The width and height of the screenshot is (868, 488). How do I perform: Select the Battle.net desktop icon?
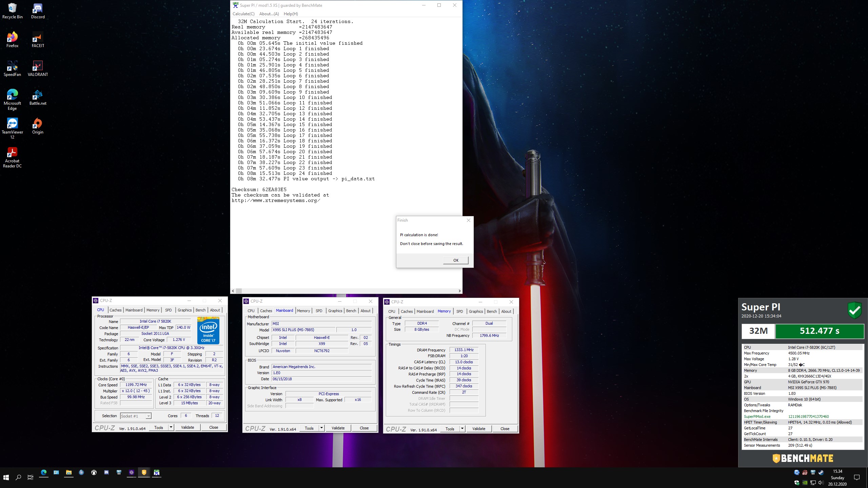(38, 97)
